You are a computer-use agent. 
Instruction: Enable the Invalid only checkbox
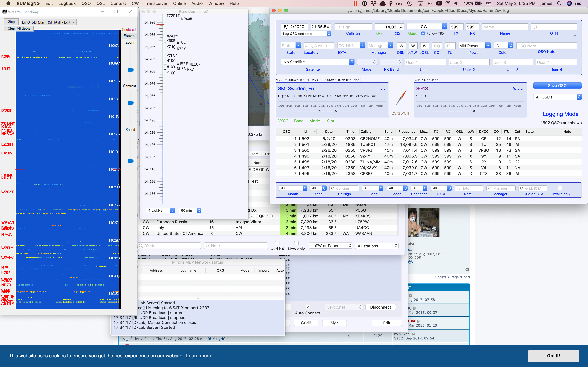(560, 188)
